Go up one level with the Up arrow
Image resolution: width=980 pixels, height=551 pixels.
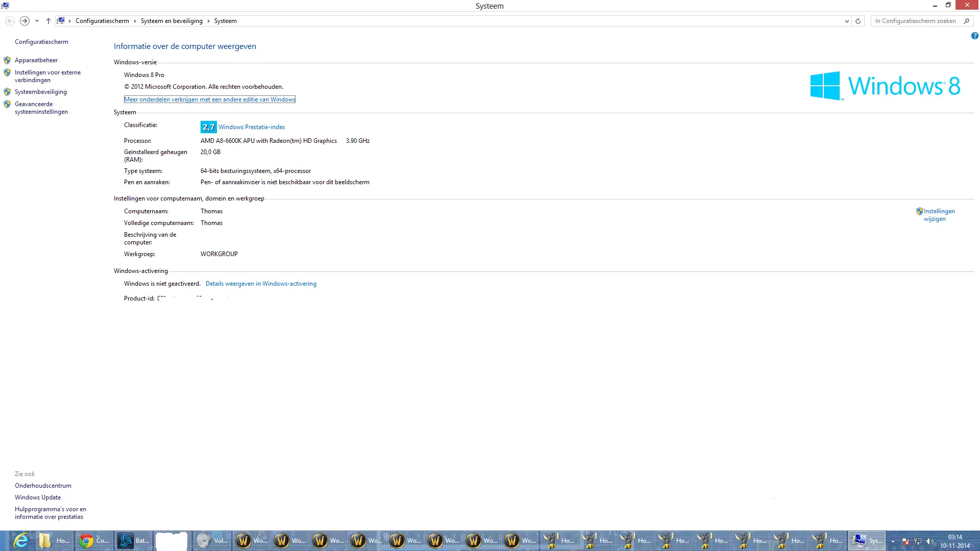point(48,21)
